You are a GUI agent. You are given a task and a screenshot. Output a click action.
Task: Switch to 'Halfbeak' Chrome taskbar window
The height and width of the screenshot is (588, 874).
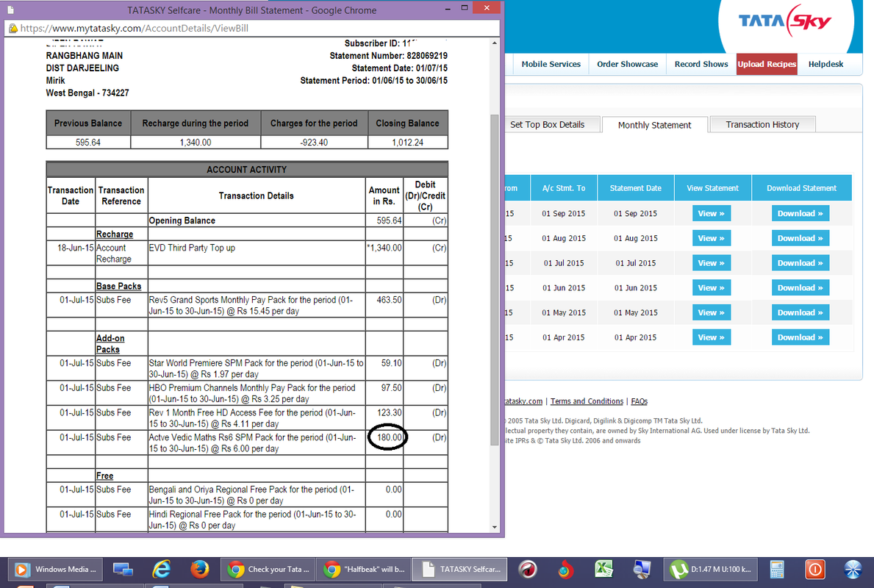[x=364, y=569]
